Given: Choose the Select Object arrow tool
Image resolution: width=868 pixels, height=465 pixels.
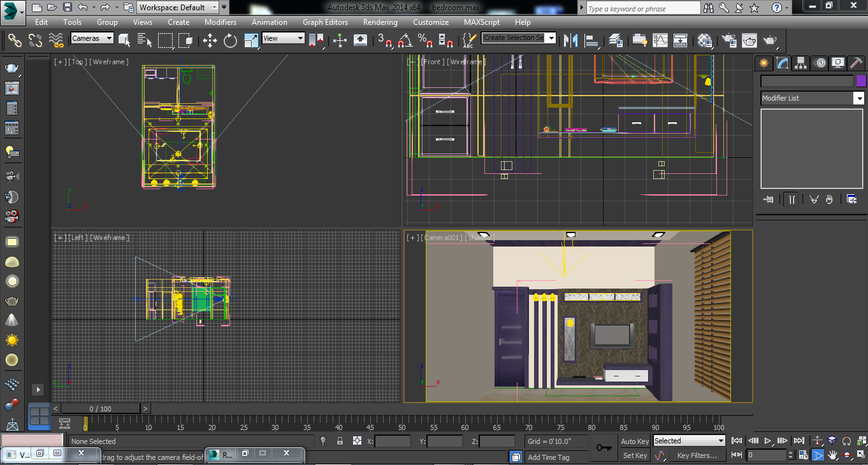Looking at the screenshot, I should pos(124,41).
